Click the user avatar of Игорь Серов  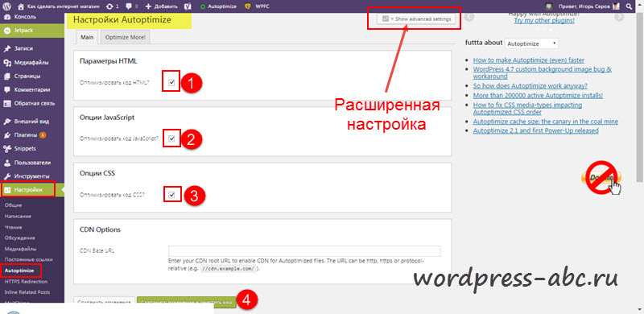(616, 6)
